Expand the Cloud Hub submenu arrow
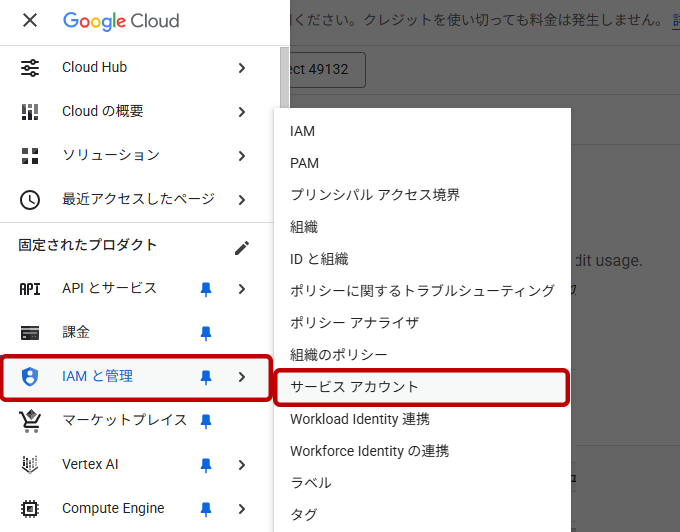Screen dimensions: 680x532 click(242, 68)
